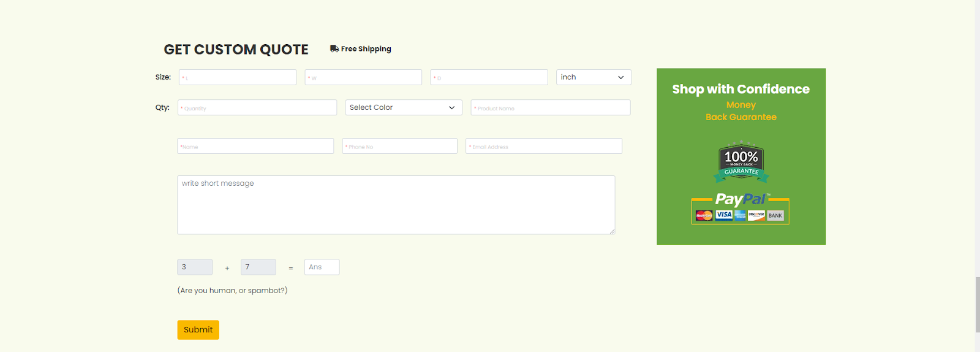Click the PayPal logo
Viewport: 980px width, 352px height.
coord(741,199)
